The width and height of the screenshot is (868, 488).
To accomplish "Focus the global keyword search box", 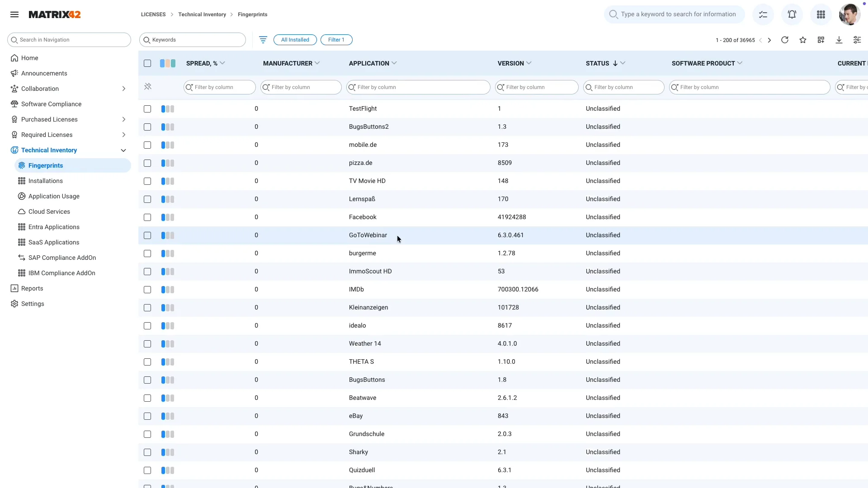I will (x=674, y=14).
